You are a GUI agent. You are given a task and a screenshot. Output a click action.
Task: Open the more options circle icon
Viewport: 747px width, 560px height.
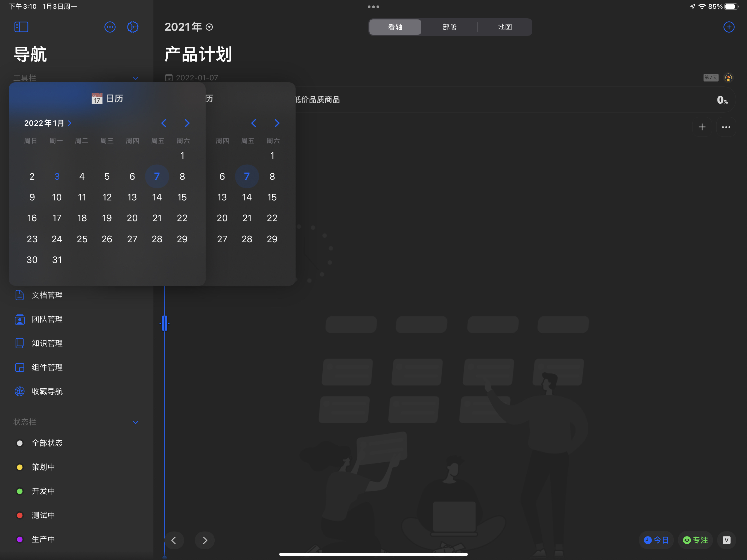(110, 27)
